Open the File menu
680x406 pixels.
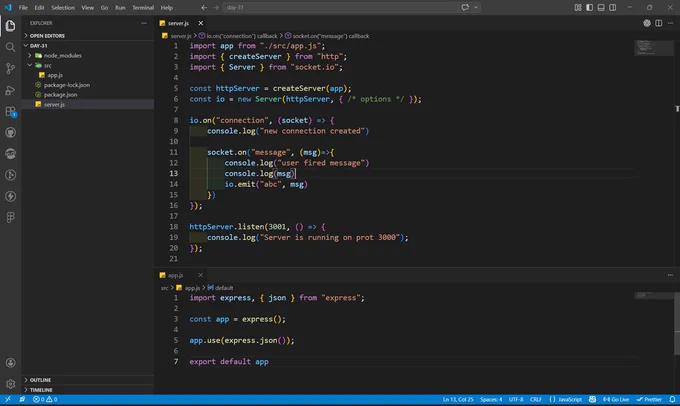click(x=23, y=7)
